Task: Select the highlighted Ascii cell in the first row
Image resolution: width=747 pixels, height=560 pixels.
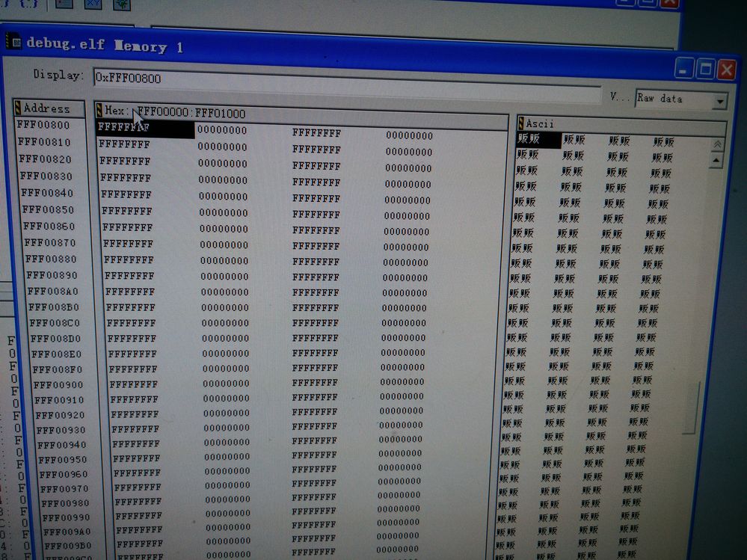Action: (x=538, y=138)
